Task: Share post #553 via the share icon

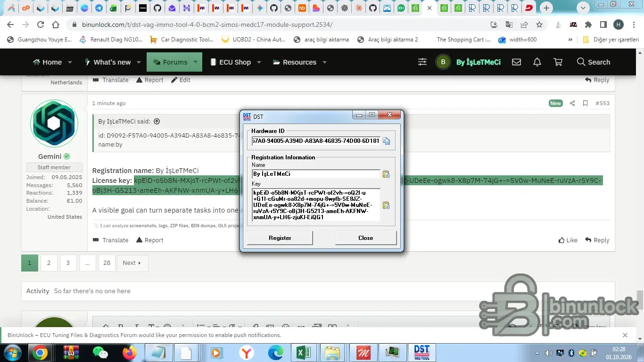Action: (572, 103)
